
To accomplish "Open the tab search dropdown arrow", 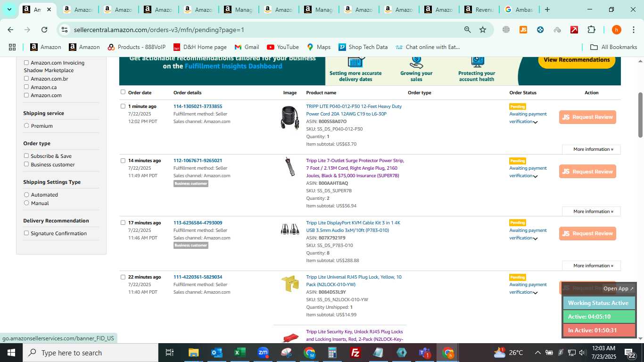I will click(9, 9).
